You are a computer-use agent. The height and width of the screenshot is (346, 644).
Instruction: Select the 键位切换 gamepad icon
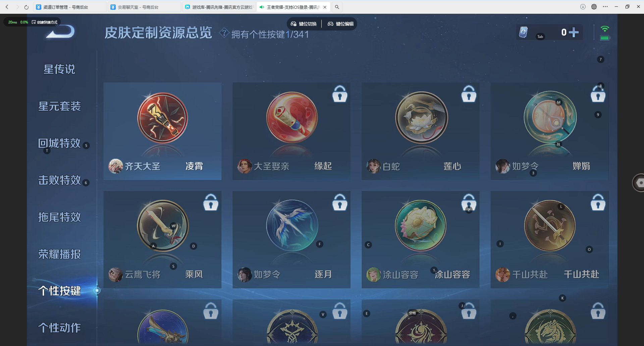point(294,23)
